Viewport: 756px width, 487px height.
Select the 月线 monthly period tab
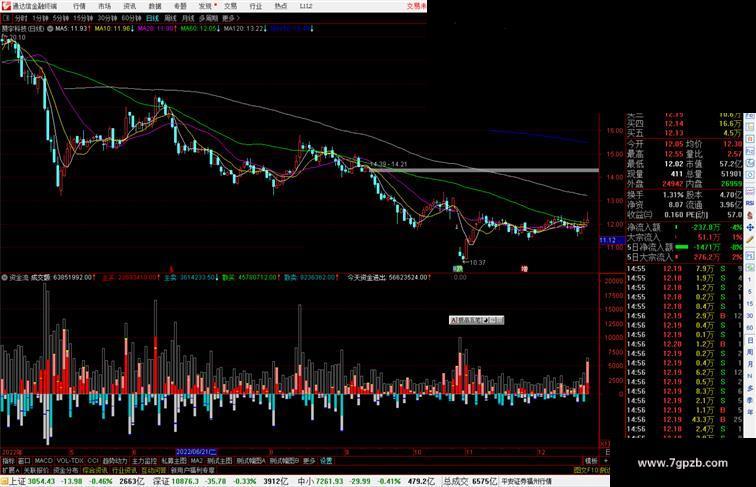[188, 18]
